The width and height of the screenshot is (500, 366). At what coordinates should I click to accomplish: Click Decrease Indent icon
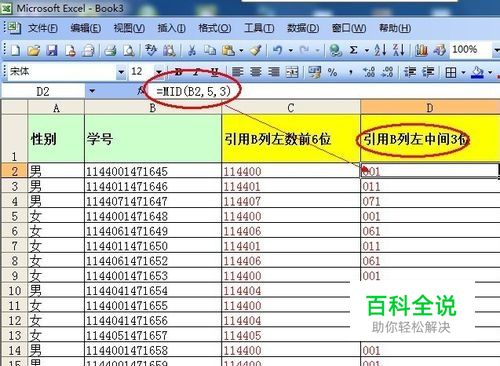[x=410, y=72]
